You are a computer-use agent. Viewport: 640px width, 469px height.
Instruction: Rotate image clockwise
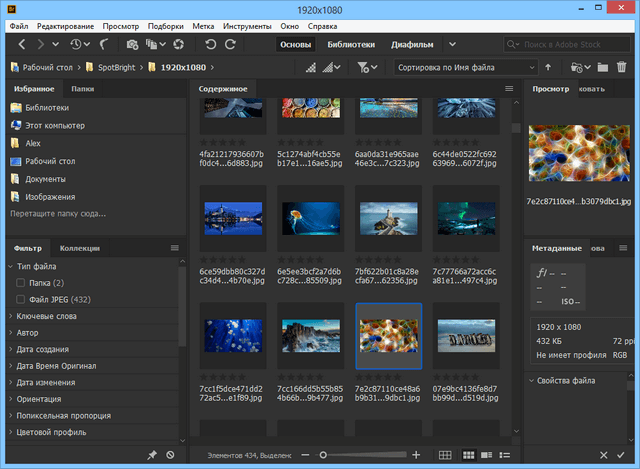(x=231, y=45)
